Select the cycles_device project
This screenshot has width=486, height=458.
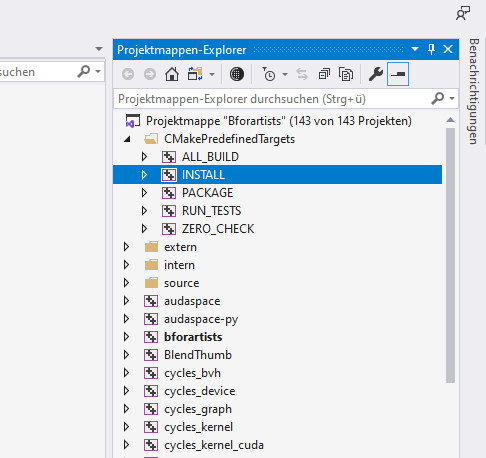click(199, 391)
